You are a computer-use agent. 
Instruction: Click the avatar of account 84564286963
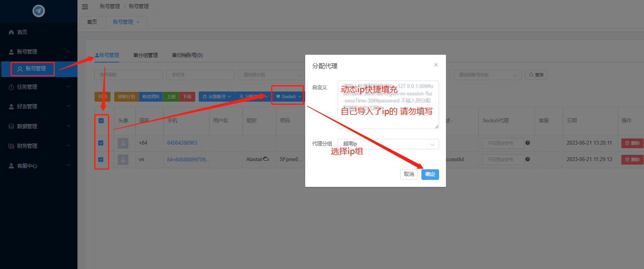(123, 143)
